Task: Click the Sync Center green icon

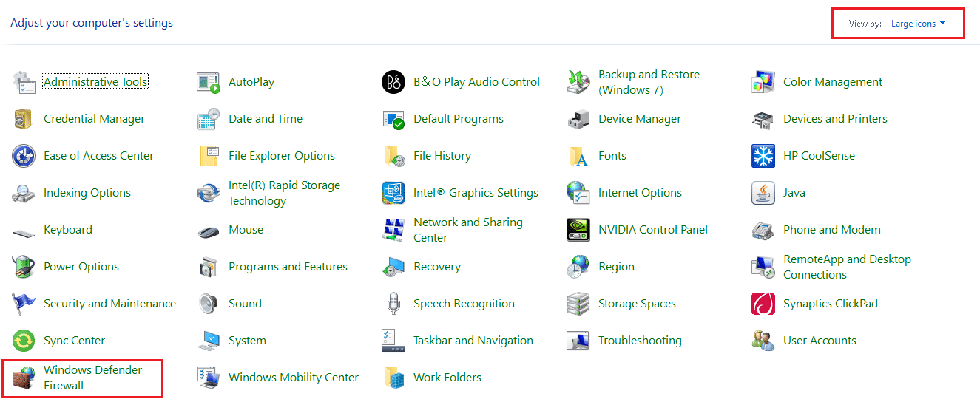Action: coord(24,341)
